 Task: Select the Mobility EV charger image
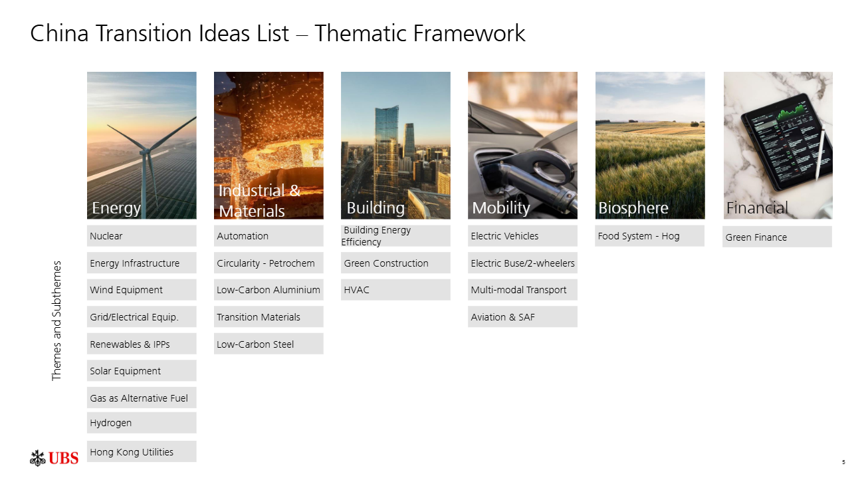522,145
